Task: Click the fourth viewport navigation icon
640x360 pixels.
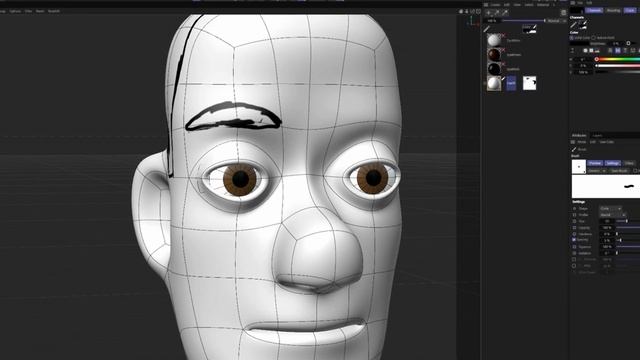Action: 478,11
